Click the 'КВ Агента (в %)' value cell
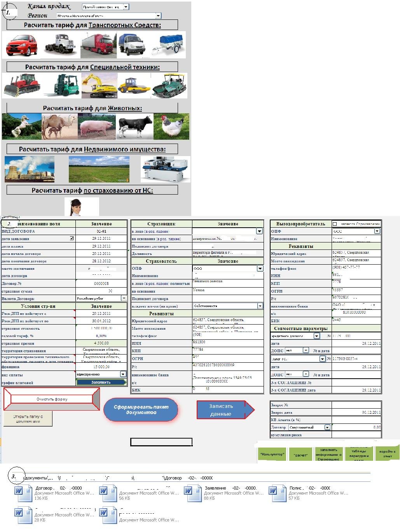This screenshot has height=532, width=400. (x=356, y=420)
